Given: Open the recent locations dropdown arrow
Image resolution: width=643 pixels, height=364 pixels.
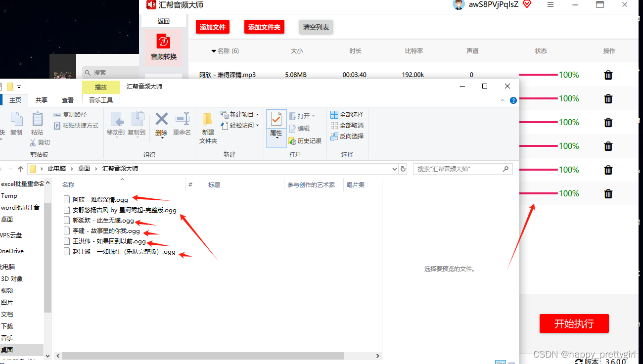Looking at the screenshot, I should pyautogui.click(x=11, y=169).
